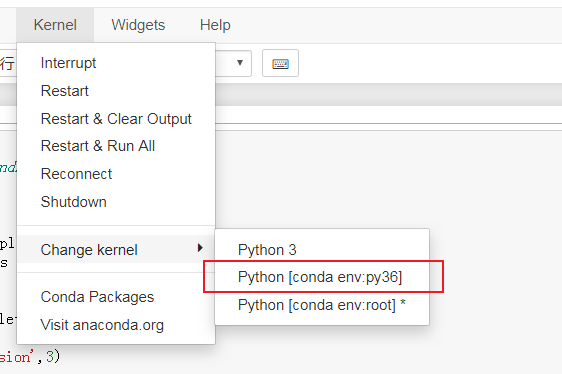Screen dimensions: 562x374
Task: Open the Widgets menu
Action: pos(138,25)
